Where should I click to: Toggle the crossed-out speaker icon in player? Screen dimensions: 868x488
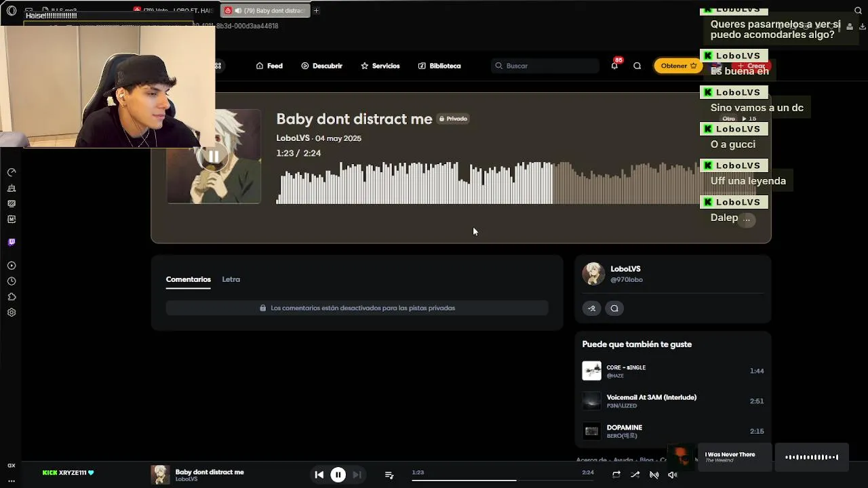tap(654, 475)
